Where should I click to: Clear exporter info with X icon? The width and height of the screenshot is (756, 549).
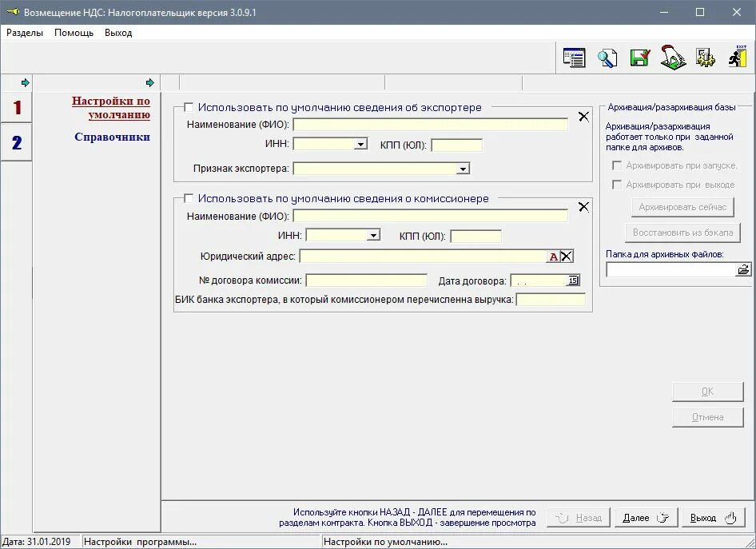coord(583,117)
